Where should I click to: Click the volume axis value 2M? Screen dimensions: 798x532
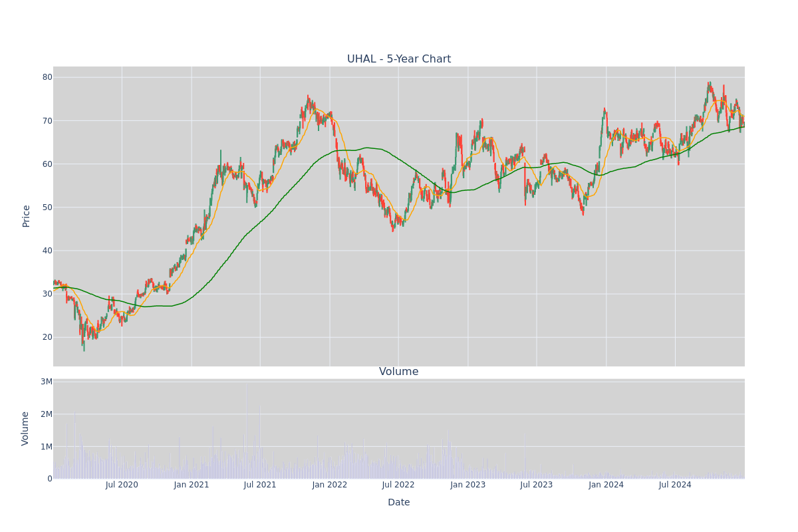(x=47, y=414)
